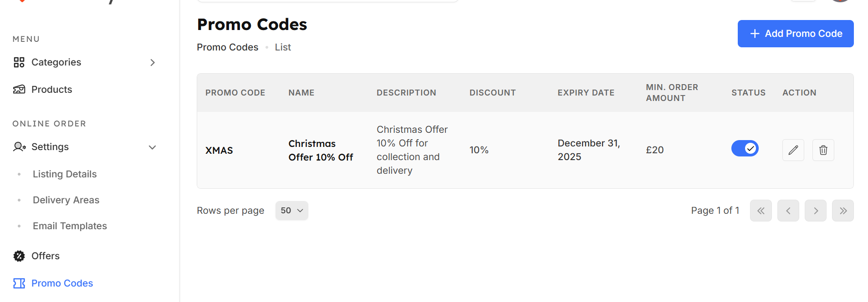
Task: Expand the Categories submenu chevron
Action: point(153,62)
